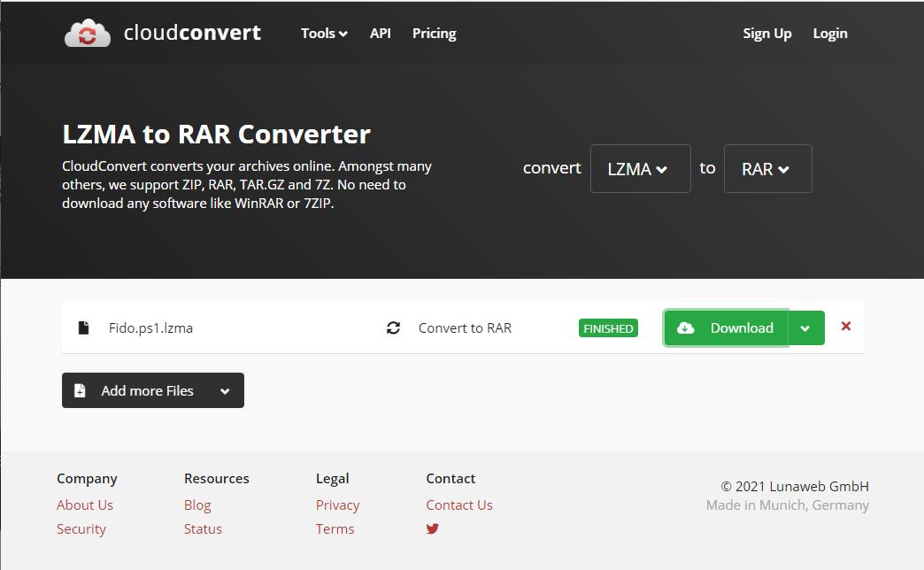Open the Contact Us footer link

pos(459,505)
